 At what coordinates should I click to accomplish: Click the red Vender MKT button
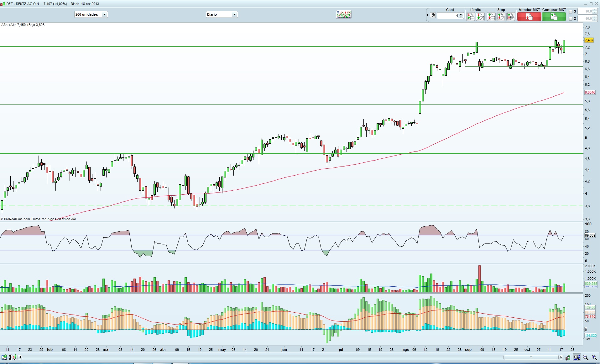(529, 16)
